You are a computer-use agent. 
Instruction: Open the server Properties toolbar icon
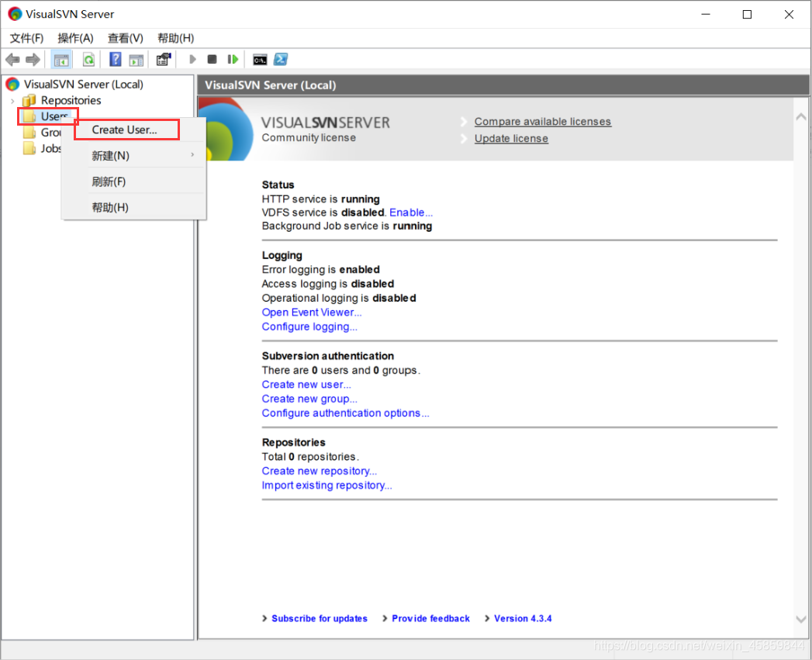click(163, 60)
